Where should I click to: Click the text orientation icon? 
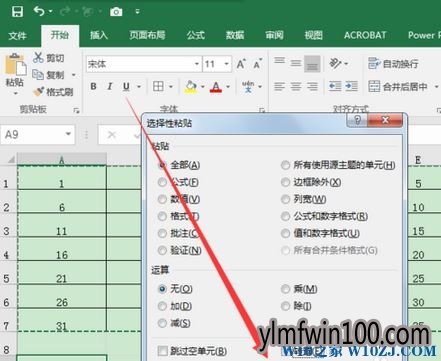click(335, 63)
